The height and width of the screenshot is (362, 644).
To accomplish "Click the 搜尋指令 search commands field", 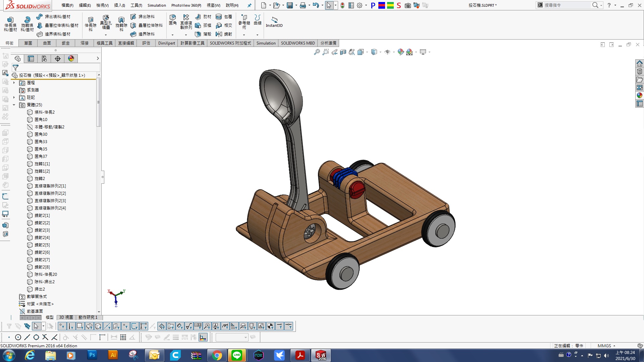I will click(567, 5).
